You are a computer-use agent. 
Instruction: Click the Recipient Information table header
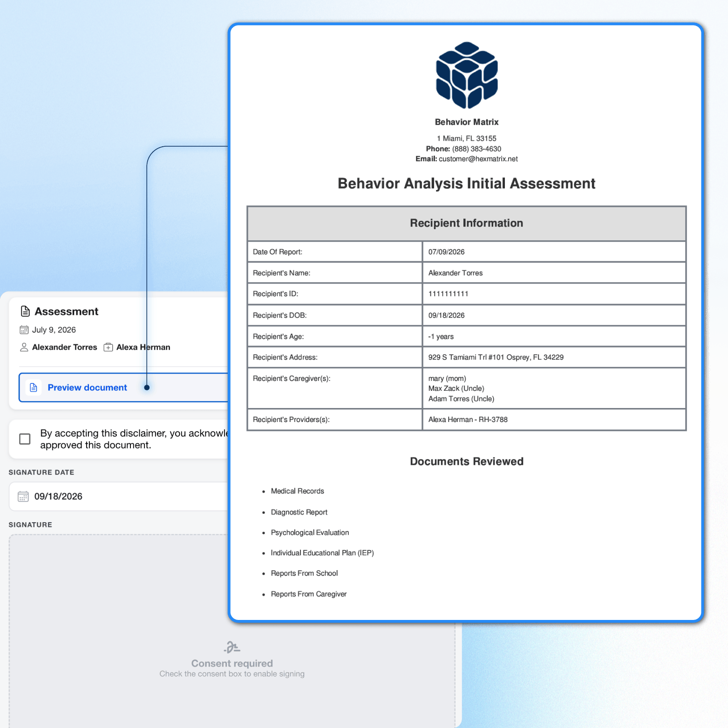(x=467, y=223)
